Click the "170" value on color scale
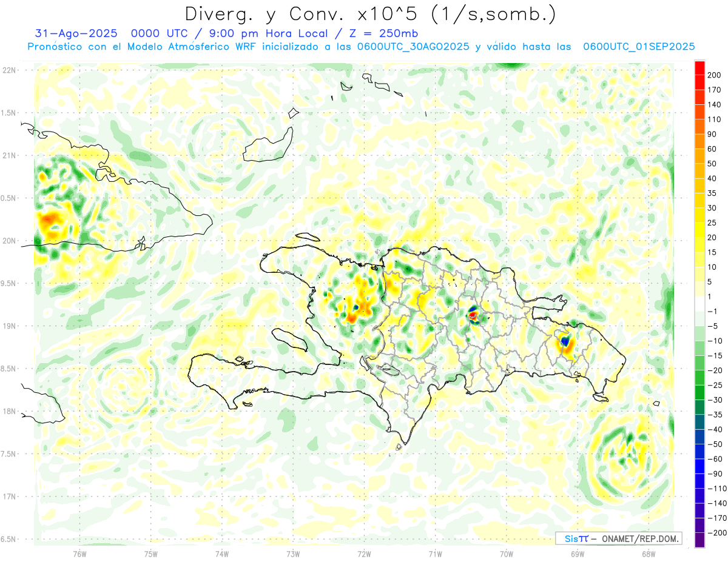 coord(714,90)
